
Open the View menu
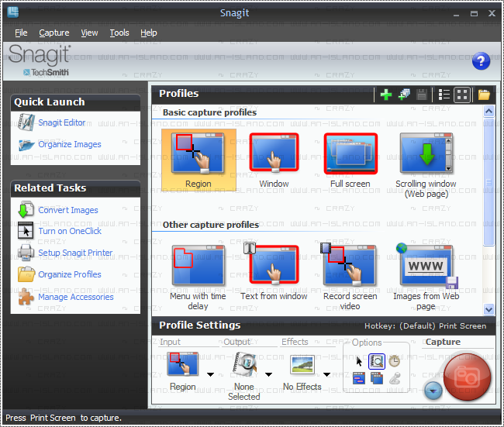89,33
